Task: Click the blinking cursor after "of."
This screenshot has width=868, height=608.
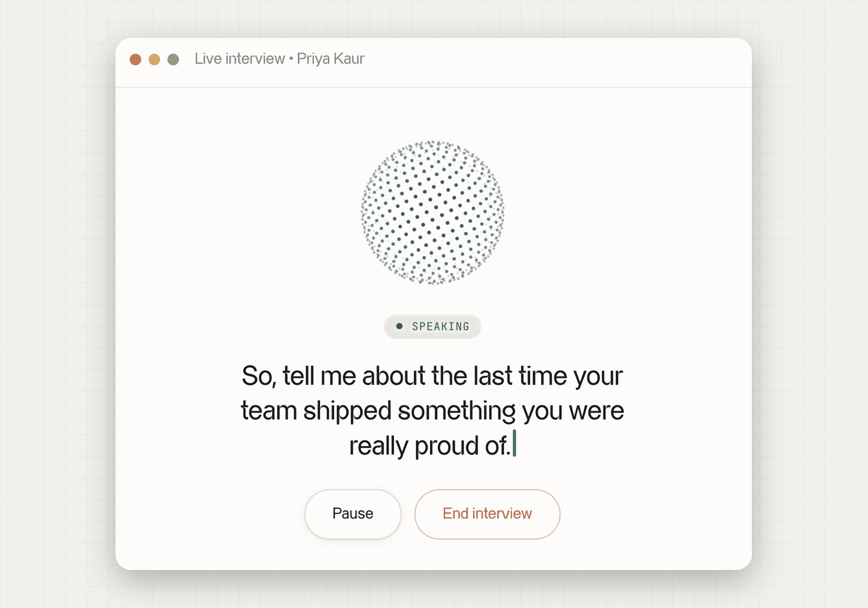Action: point(514,444)
